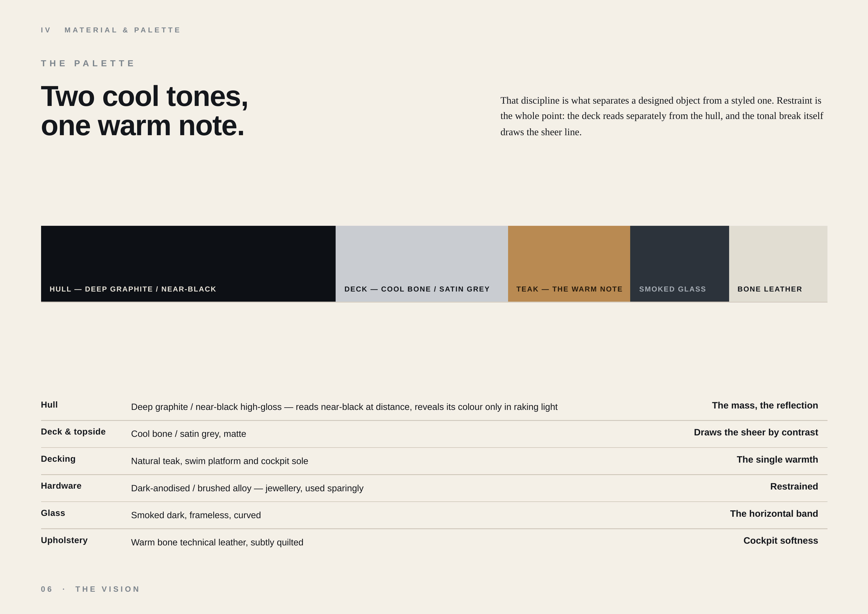
Task: Select the Smoked Glass swatch
Action: coord(679,264)
